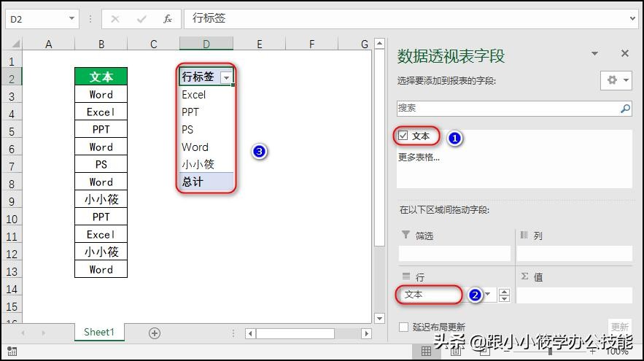The width and height of the screenshot is (644, 361).
Task: Open the 文本 row field dropdown arrow
Action: pos(488,295)
